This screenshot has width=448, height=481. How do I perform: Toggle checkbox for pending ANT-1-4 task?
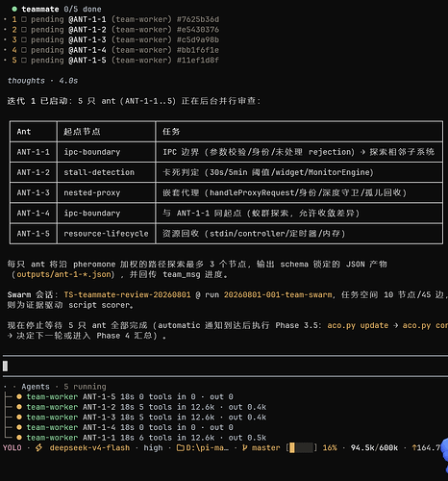coord(24,50)
